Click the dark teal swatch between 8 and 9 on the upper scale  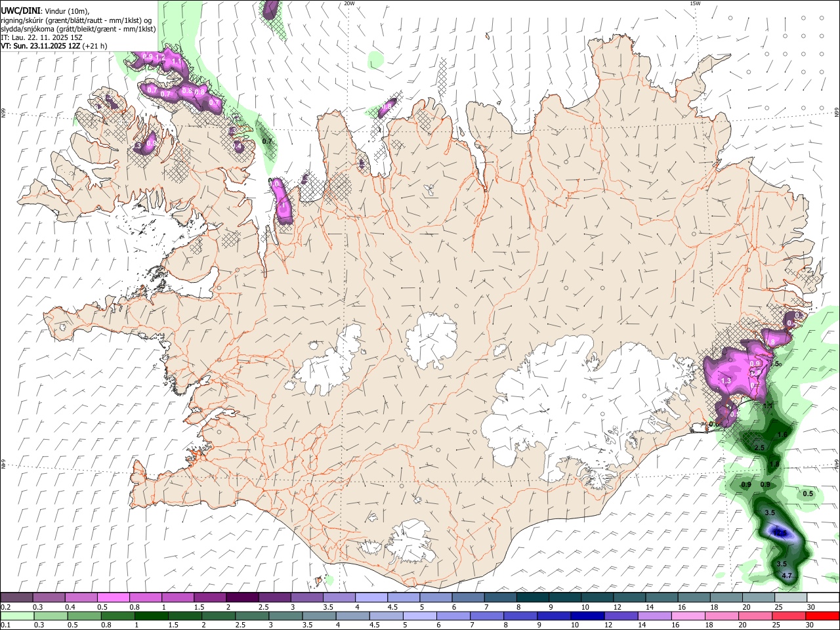click(x=533, y=598)
